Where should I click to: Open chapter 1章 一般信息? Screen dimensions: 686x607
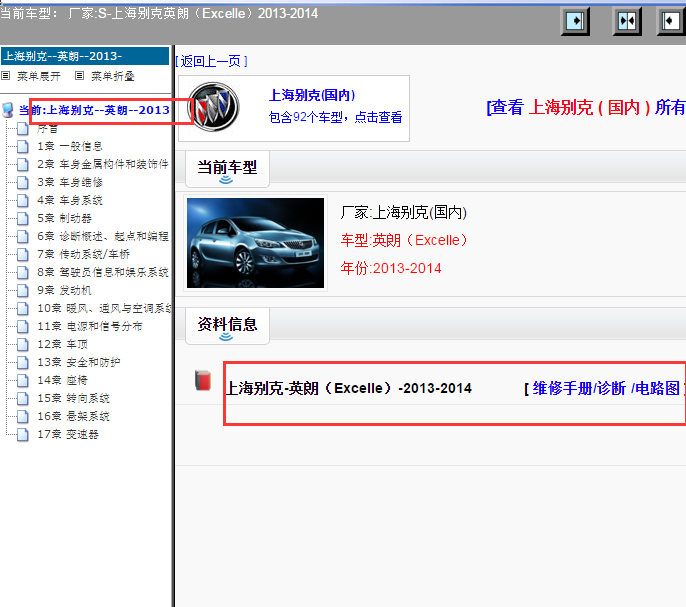(x=70, y=146)
